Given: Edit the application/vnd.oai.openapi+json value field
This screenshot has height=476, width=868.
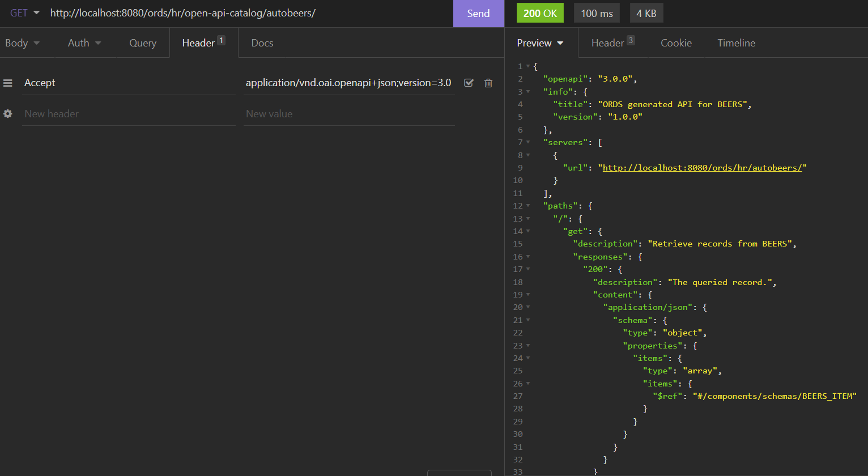Looking at the screenshot, I should [x=349, y=83].
